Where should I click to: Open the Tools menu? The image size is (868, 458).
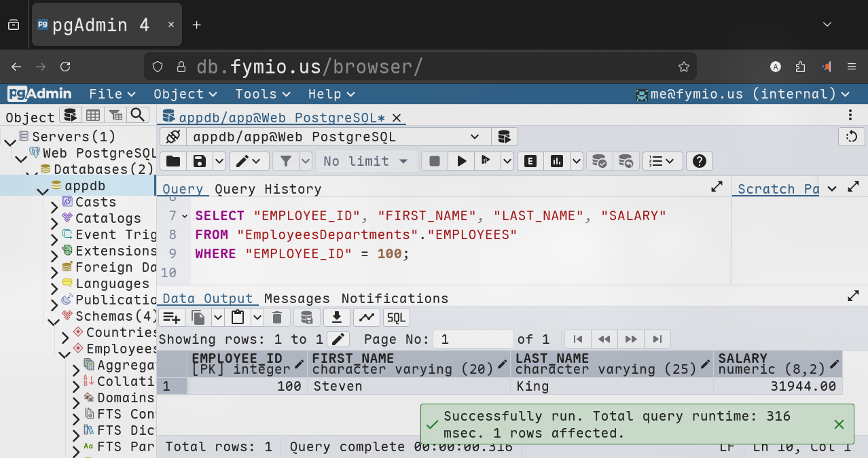(x=262, y=94)
